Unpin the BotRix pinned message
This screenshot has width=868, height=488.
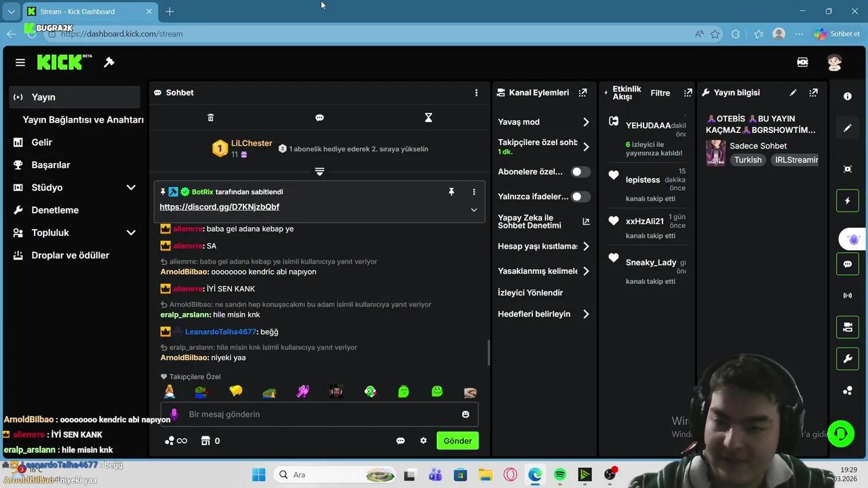click(451, 192)
